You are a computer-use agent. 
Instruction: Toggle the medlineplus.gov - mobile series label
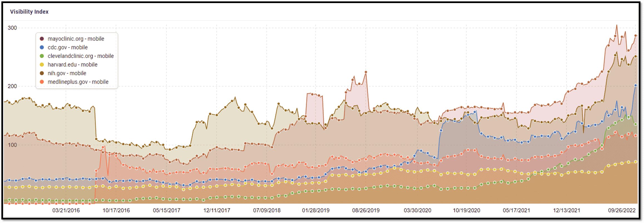tap(78, 82)
